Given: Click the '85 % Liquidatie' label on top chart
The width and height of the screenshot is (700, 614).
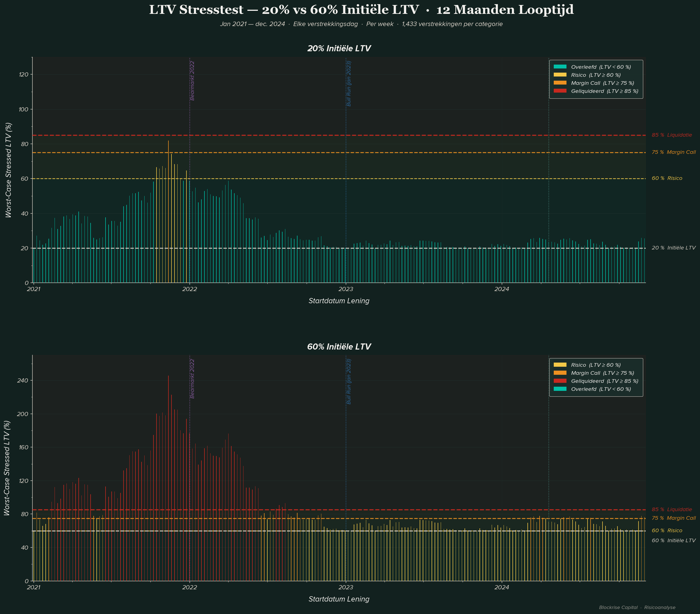Looking at the screenshot, I should coord(671,135).
